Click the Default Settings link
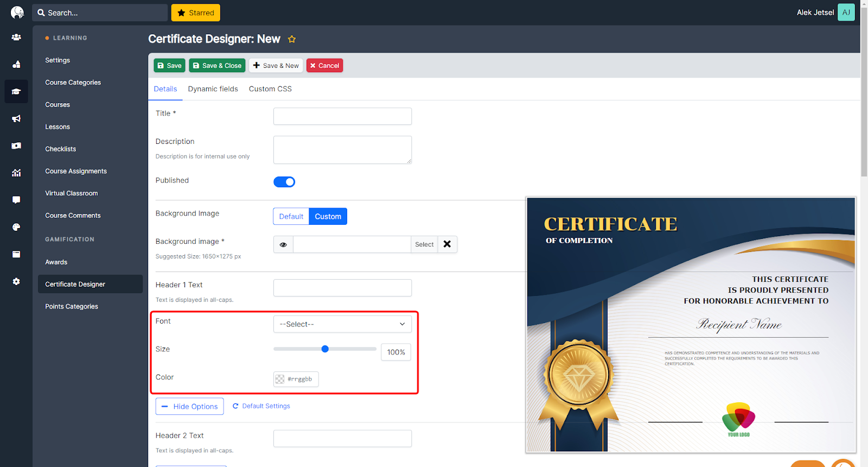 [x=261, y=406]
